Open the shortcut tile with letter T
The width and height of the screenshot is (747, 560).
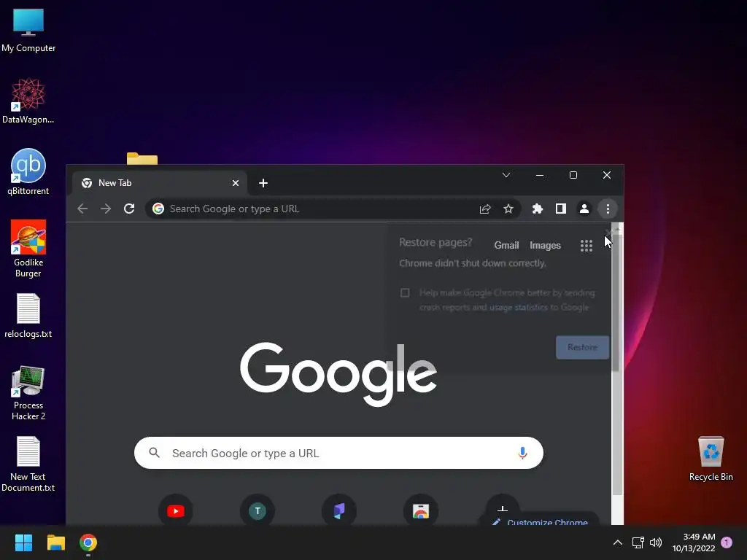pos(258,511)
